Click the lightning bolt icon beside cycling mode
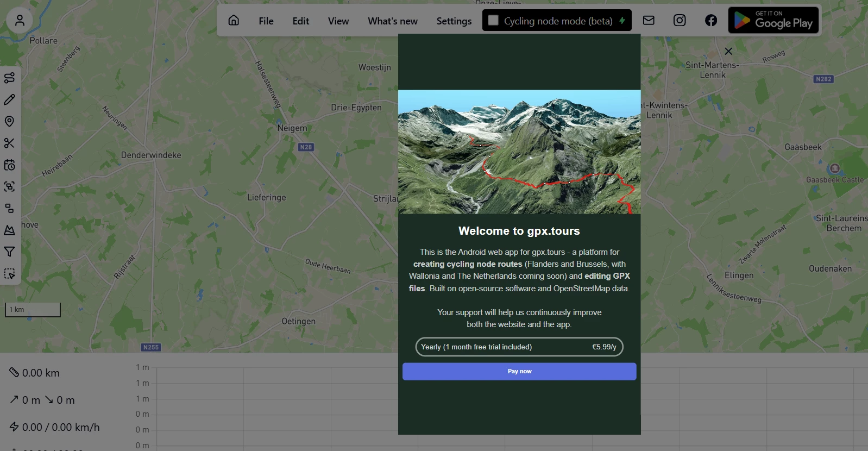This screenshot has width=868, height=451. coord(622,21)
